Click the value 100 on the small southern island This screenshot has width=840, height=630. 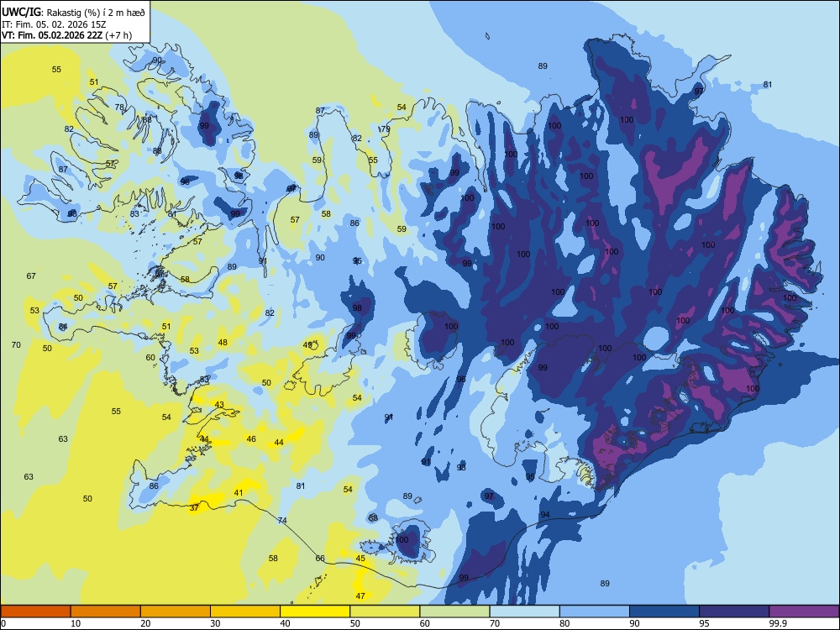402,539
